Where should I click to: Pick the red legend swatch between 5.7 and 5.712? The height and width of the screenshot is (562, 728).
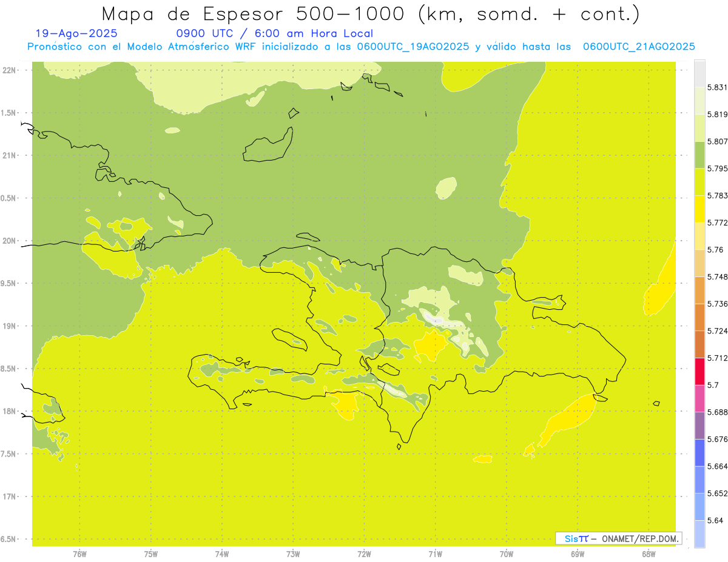[699, 372]
